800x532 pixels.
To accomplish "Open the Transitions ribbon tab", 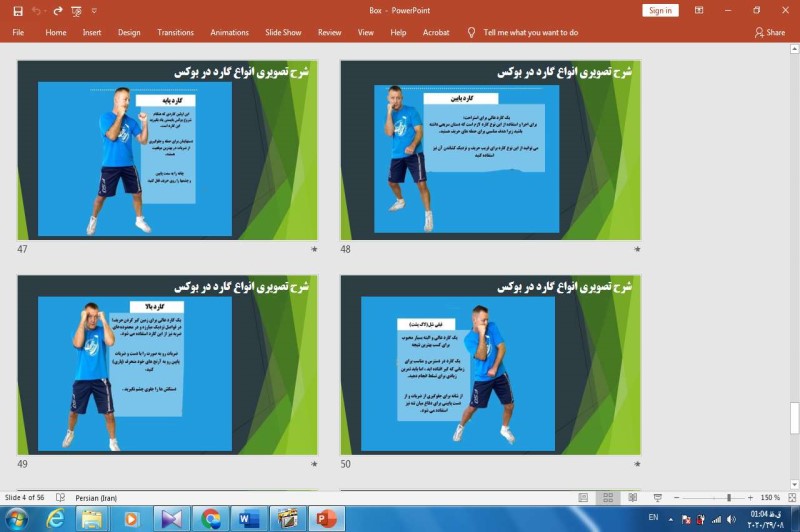I will tap(175, 32).
